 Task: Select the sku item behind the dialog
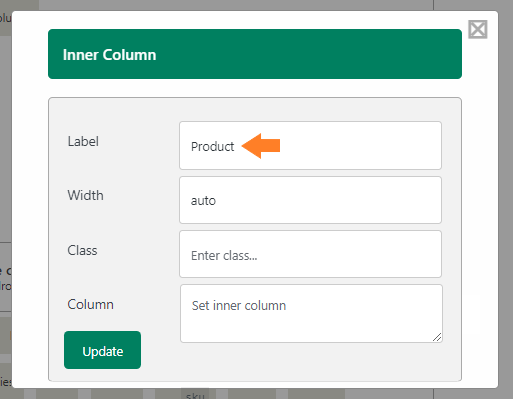(x=195, y=395)
